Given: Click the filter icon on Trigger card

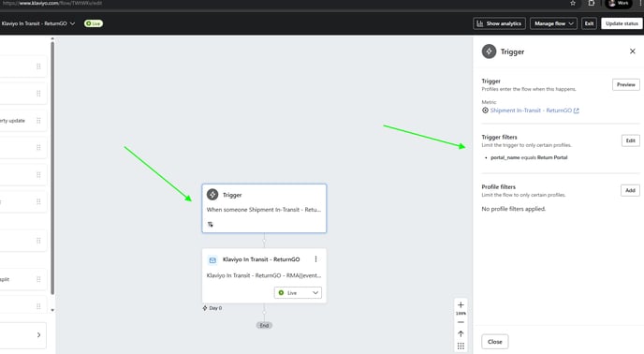Looking at the screenshot, I should click(x=211, y=225).
